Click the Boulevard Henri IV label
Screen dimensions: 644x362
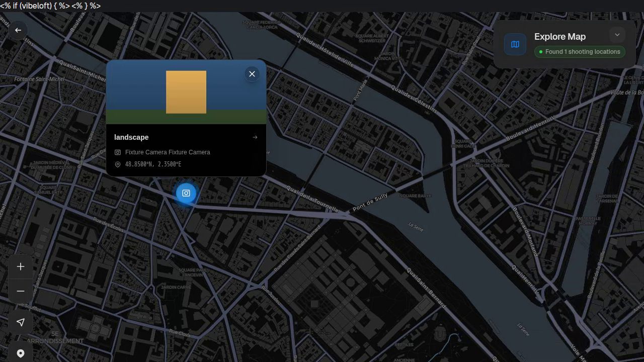pyautogui.click(x=531, y=128)
